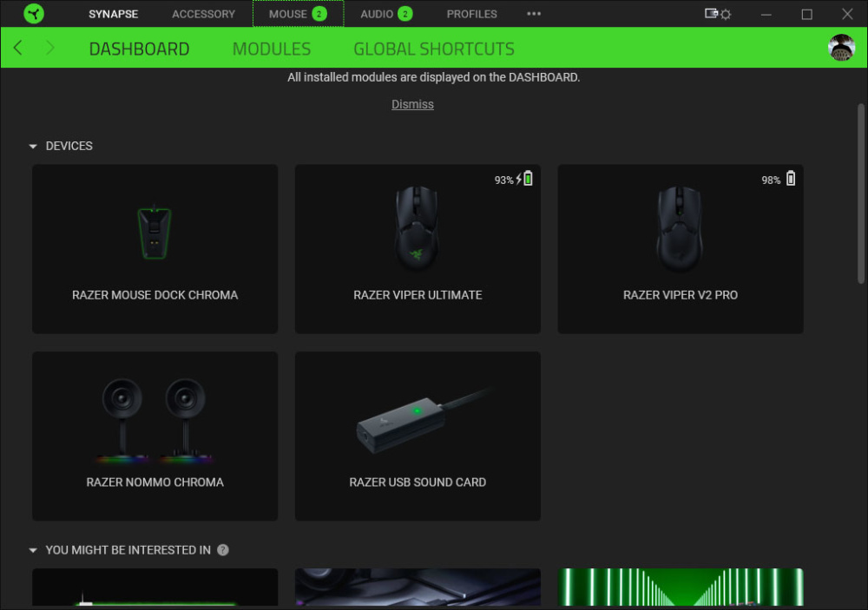Click the Razer USB Sound Card label
Screen dimensions: 868x610
(418, 482)
